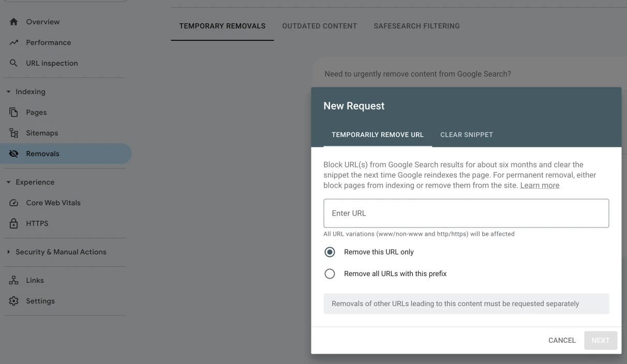Switch to SafeSearch Filtering tab
Viewport: 627px width, 364px height.
point(417,26)
